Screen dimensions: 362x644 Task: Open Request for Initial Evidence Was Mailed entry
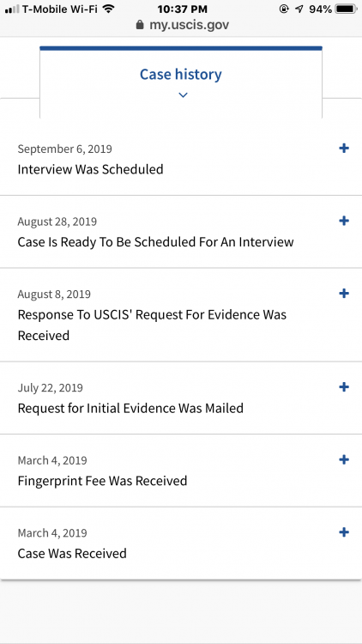pos(181,398)
